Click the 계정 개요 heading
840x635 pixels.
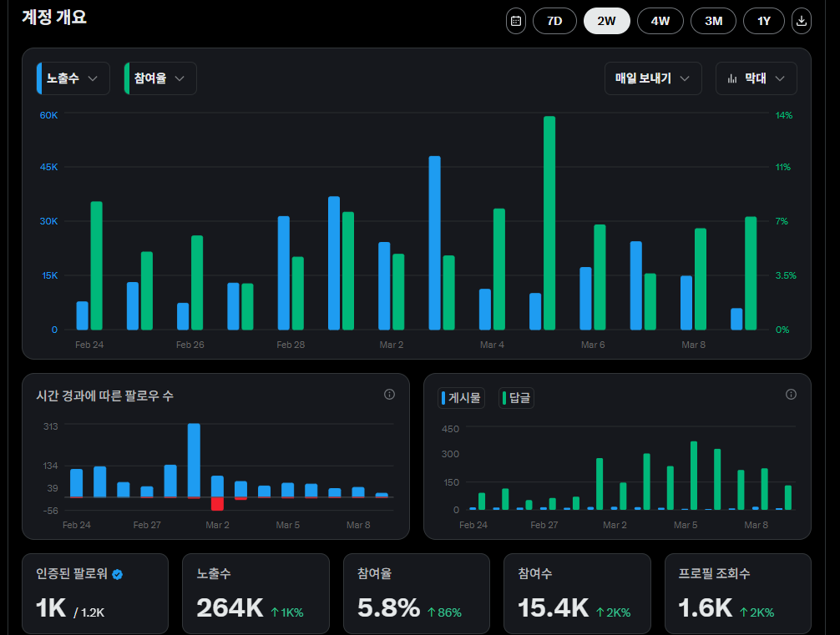click(54, 18)
